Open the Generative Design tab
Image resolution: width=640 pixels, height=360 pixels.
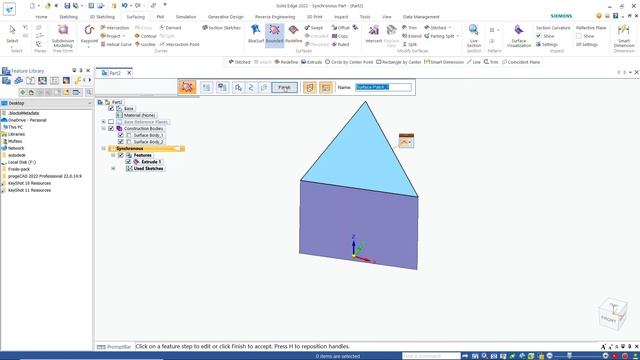[225, 17]
